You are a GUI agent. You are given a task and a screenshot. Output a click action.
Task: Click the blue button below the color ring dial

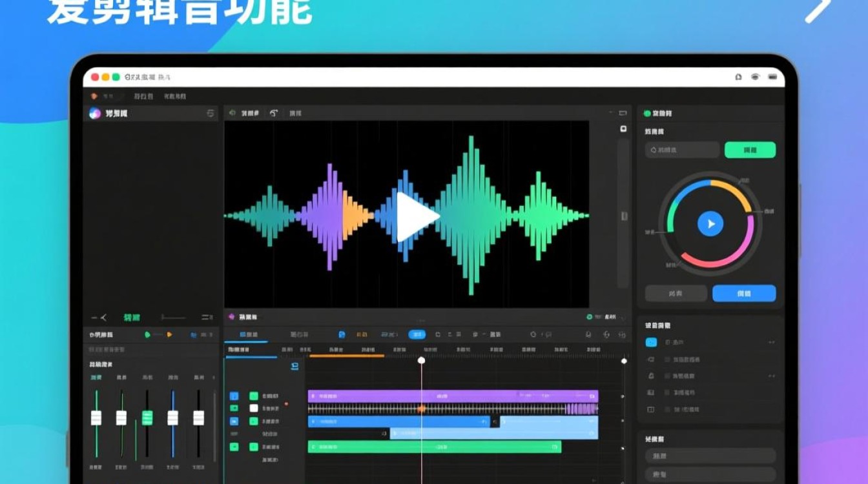744,293
